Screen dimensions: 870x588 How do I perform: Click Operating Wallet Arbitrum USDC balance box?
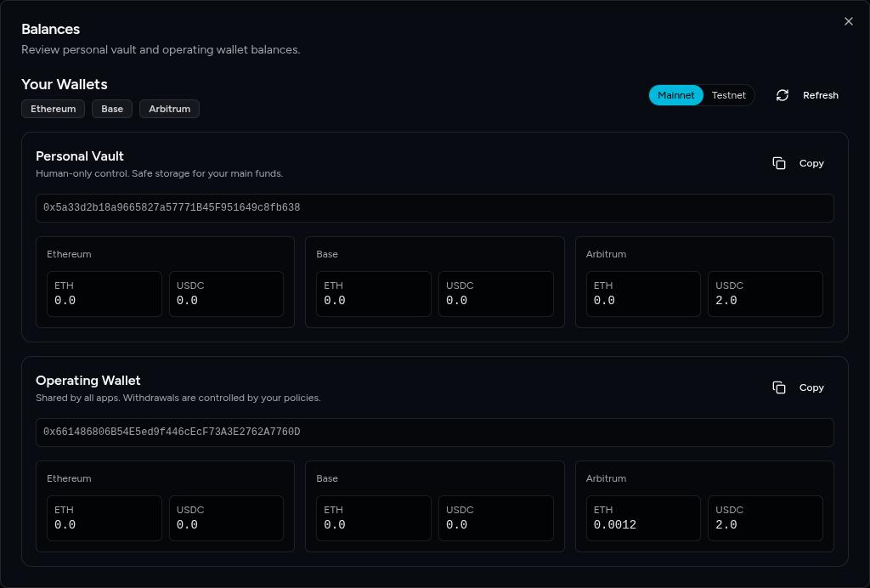765,518
